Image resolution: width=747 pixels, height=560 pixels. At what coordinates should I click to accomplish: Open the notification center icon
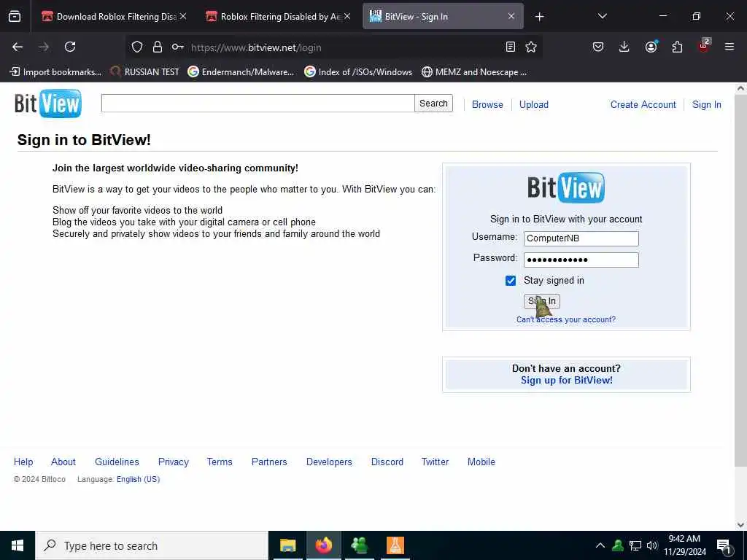coord(724,546)
